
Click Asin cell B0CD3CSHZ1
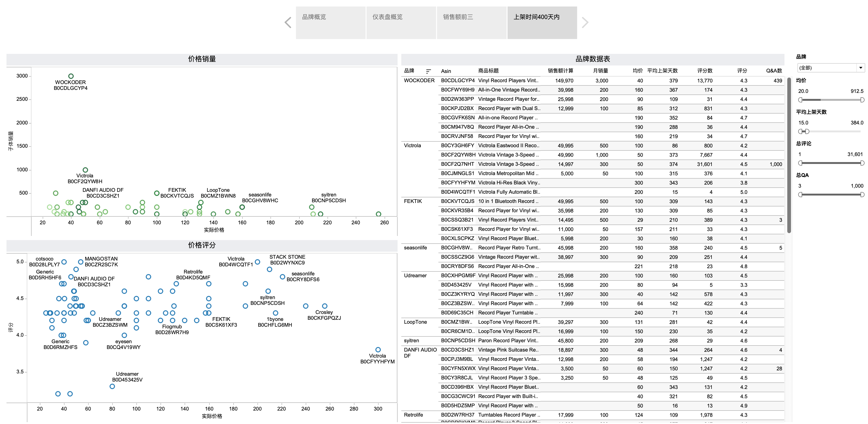(x=458, y=350)
